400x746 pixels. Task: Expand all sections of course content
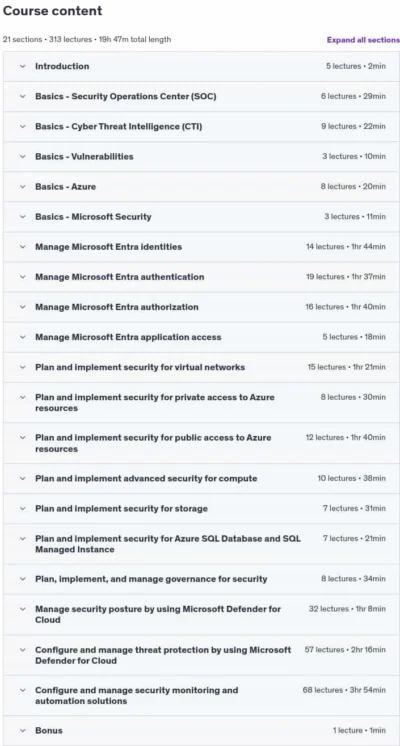(363, 40)
